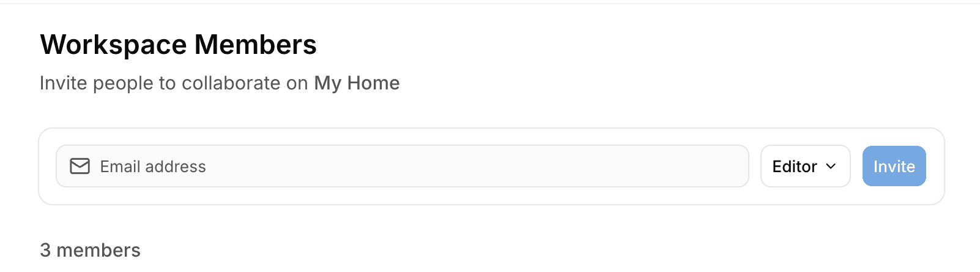
Task: Click the Invite people to collaborate subtitle
Action: tap(174, 83)
